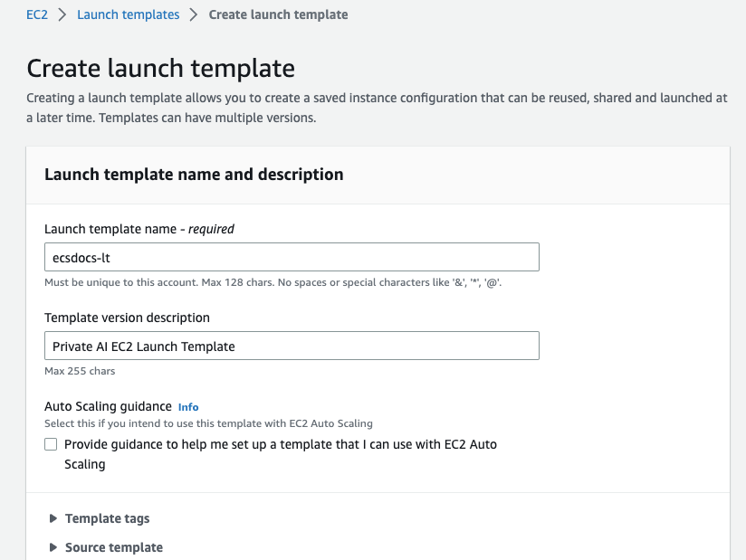Navigate to Launch templates via breadcrumb
The image size is (746, 560).
[x=128, y=14]
